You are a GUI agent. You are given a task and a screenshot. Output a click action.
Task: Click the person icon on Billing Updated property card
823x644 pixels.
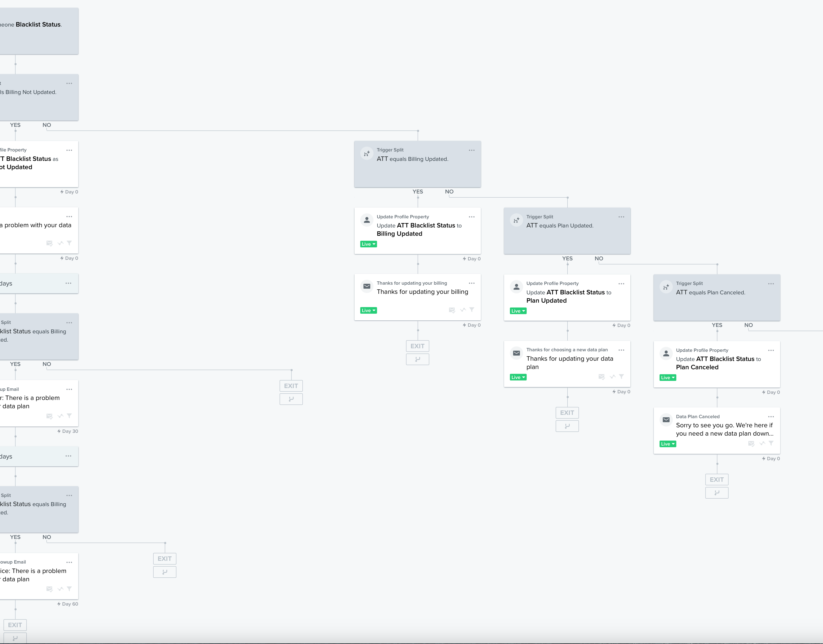[x=366, y=220]
